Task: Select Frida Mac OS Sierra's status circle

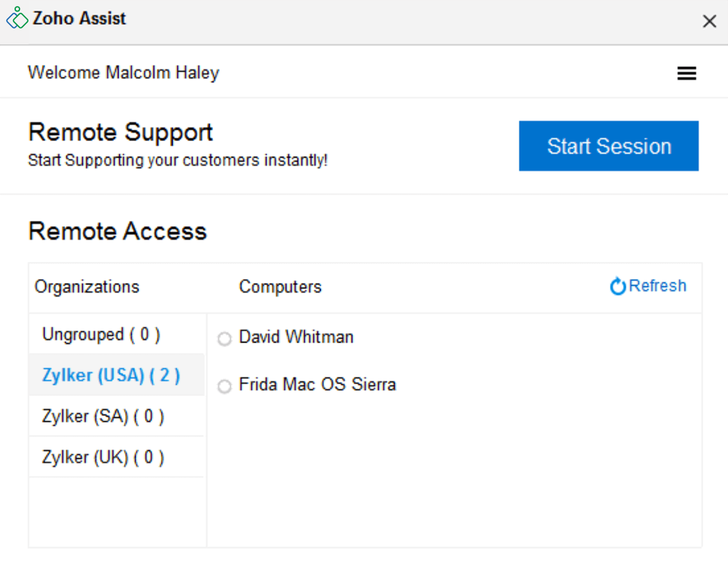Action: coord(224,387)
